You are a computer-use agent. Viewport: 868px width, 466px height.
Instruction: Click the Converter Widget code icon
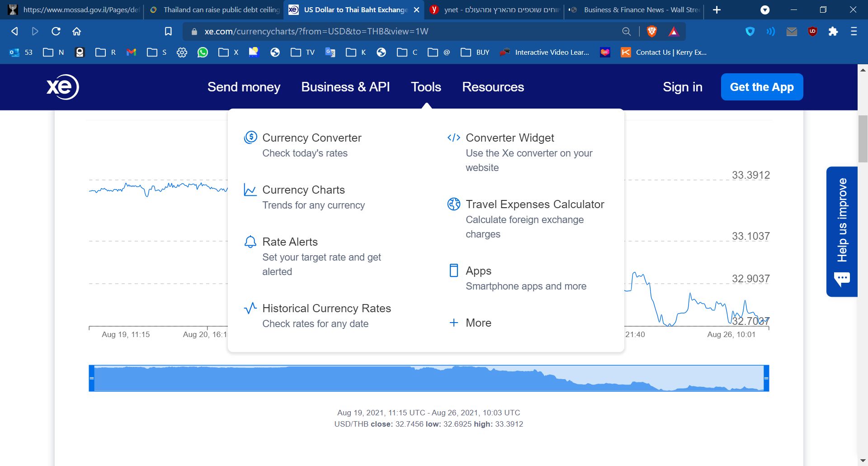point(453,138)
